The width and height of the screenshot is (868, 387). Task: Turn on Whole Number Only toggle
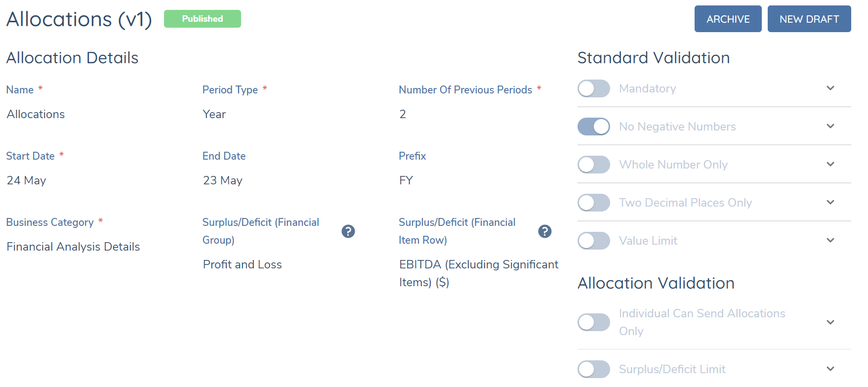click(594, 165)
